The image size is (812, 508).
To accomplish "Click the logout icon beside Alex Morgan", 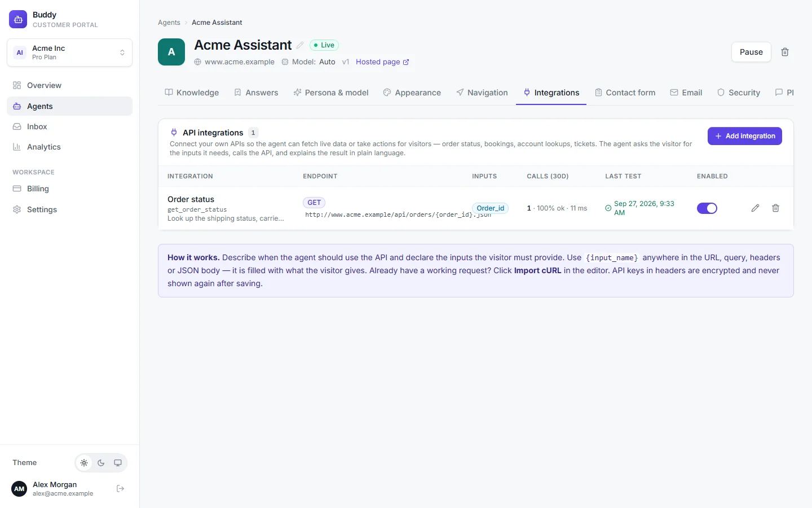I will [120, 489].
